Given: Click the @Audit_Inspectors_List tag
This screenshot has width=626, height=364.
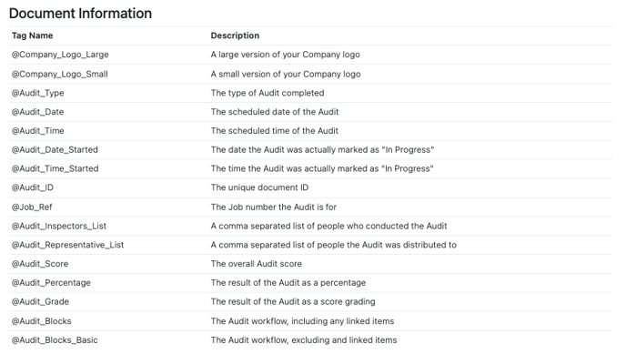Looking at the screenshot, I should coord(59,227).
